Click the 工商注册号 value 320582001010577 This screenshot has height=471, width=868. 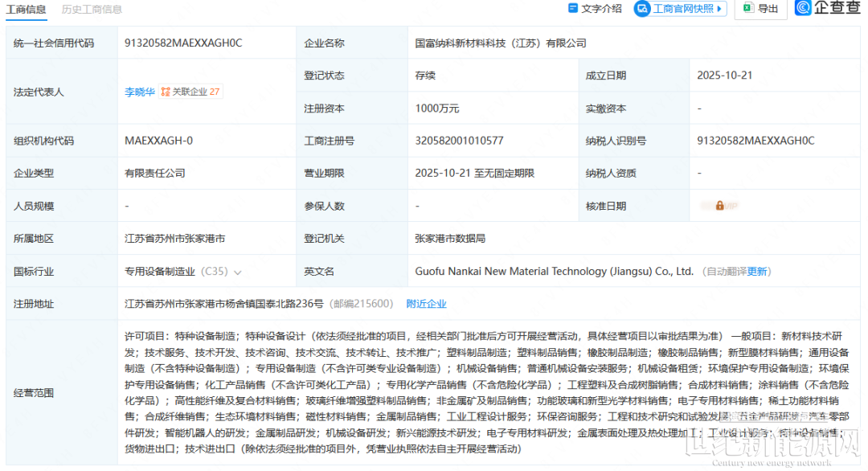pyautogui.click(x=459, y=141)
